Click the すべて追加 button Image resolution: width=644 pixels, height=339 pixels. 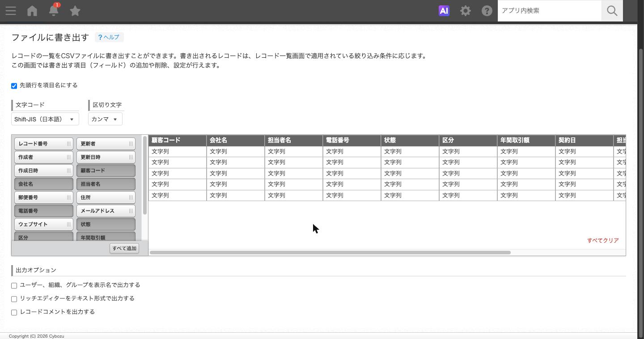124,249
